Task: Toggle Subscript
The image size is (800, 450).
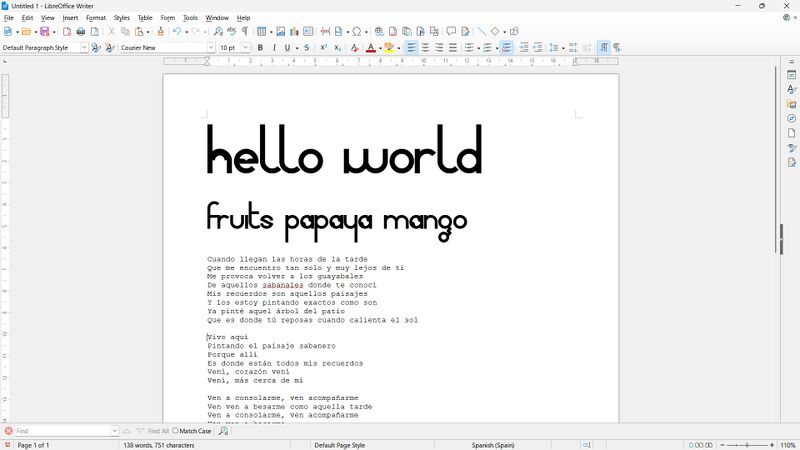Action: 337,47
